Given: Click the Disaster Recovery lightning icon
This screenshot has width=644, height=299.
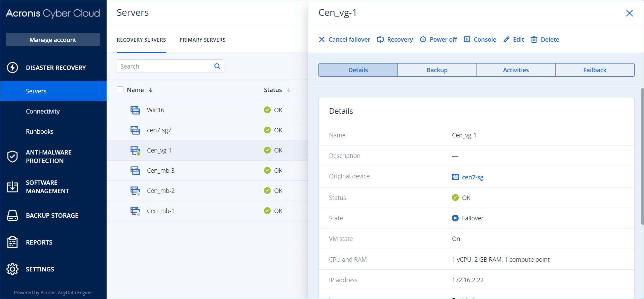Looking at the screenshot, I should (12, 68).
